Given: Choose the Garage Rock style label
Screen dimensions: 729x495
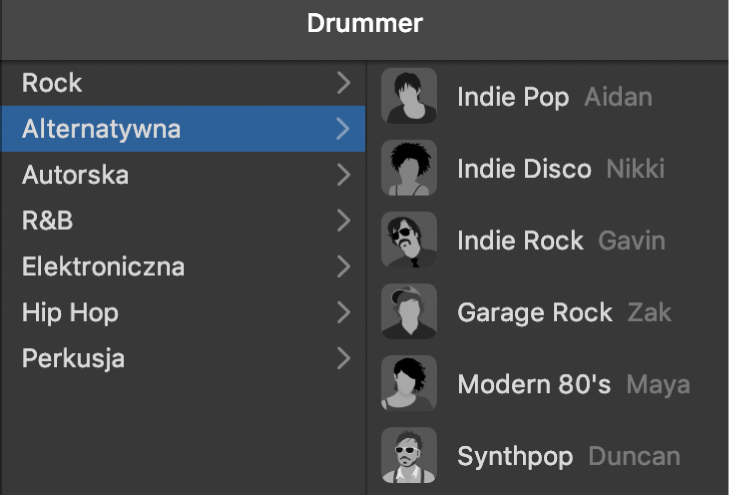Looking at the screenshot, I should pyautogui.click(x=535, y=313).
